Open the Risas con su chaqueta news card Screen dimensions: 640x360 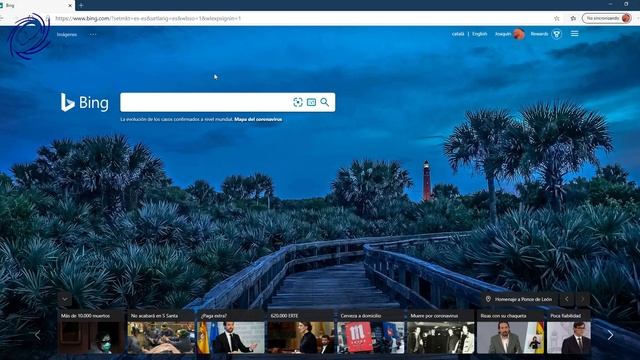click(511, 332)
